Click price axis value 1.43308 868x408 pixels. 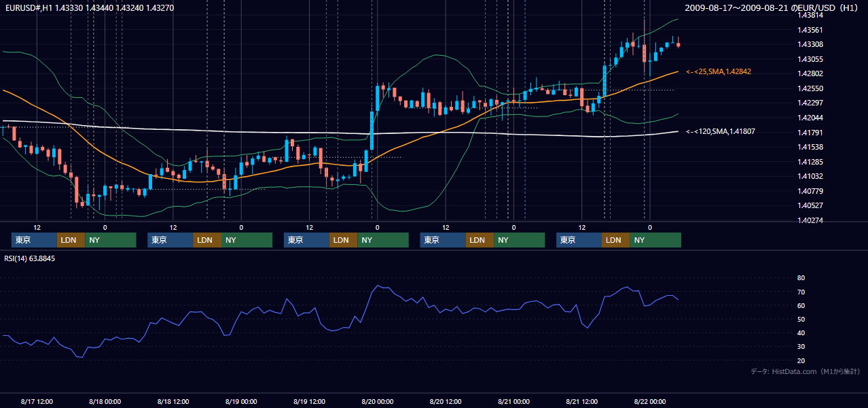[x=810, y=44]
